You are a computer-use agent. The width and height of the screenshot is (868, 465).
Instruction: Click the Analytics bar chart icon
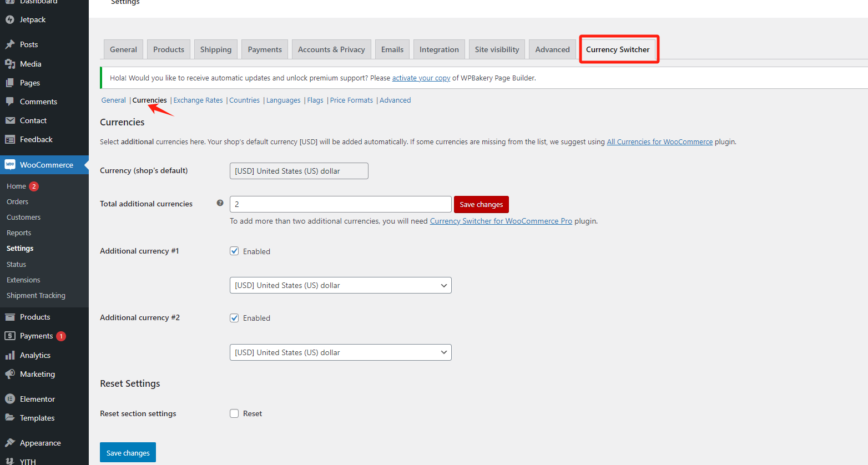pos(10,355)
